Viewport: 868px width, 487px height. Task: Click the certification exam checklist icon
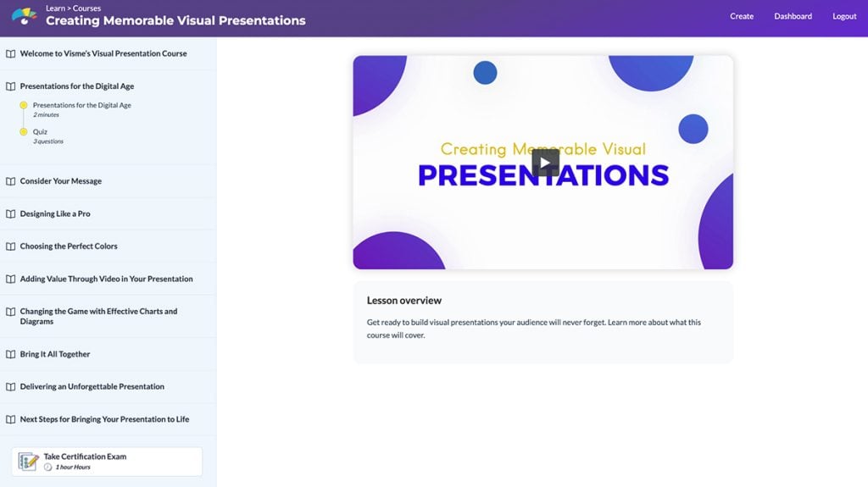(x=28, y=462)
